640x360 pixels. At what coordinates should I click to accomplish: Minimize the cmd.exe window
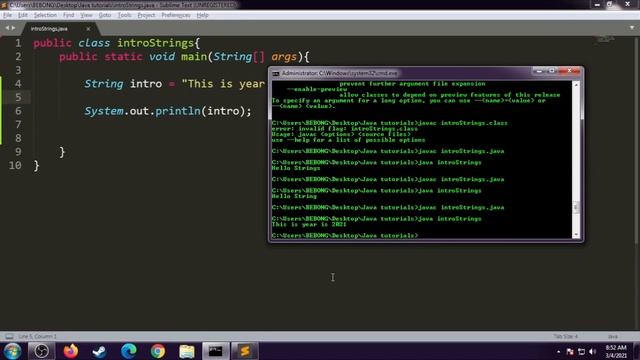(x=539, y=71)
